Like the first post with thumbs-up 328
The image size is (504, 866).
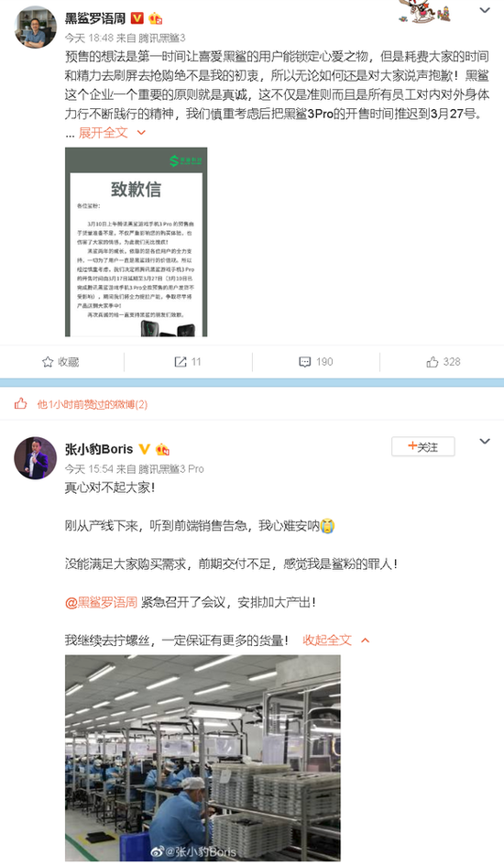click(444, 362)
